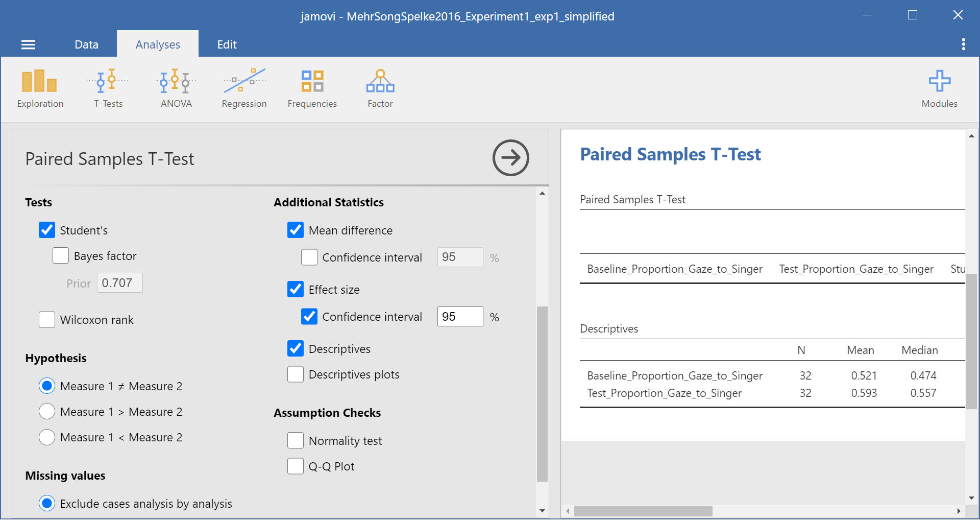Open the T-Tests analysis menu

pyautogui.click(x=108, y=88)
